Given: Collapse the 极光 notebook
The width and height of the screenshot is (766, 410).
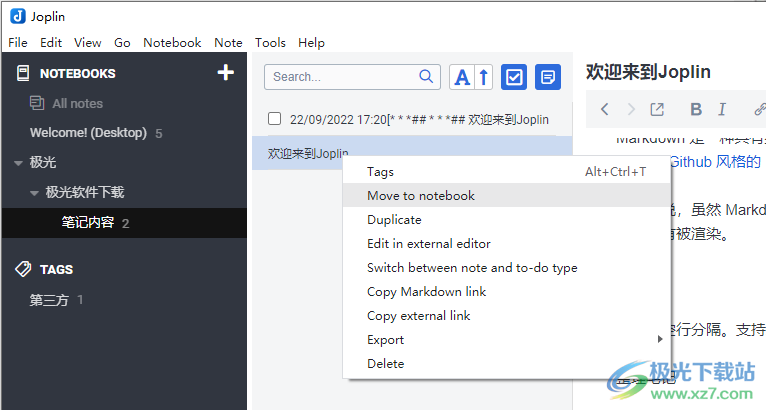Looking at the screenshot, I should click(19, 163).
